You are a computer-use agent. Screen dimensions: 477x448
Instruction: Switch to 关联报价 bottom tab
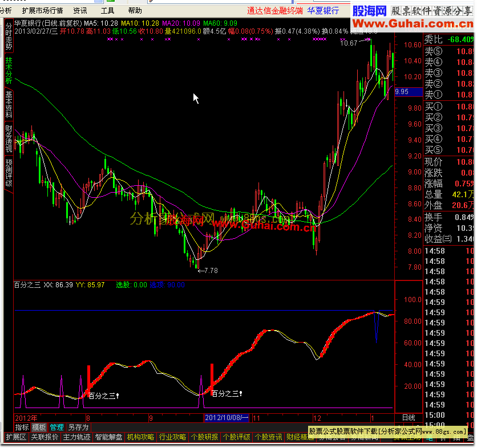(45, 437)
